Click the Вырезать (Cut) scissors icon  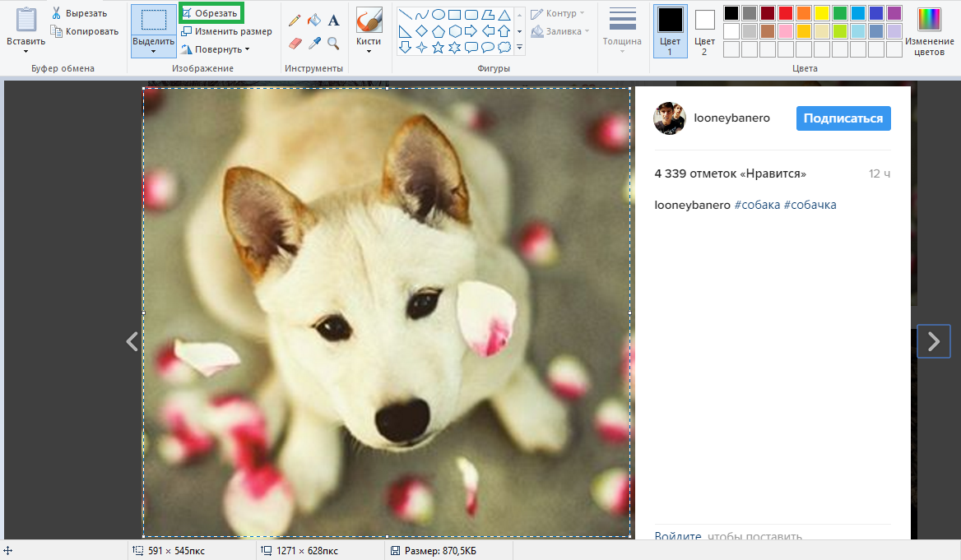tap(56, 13)
